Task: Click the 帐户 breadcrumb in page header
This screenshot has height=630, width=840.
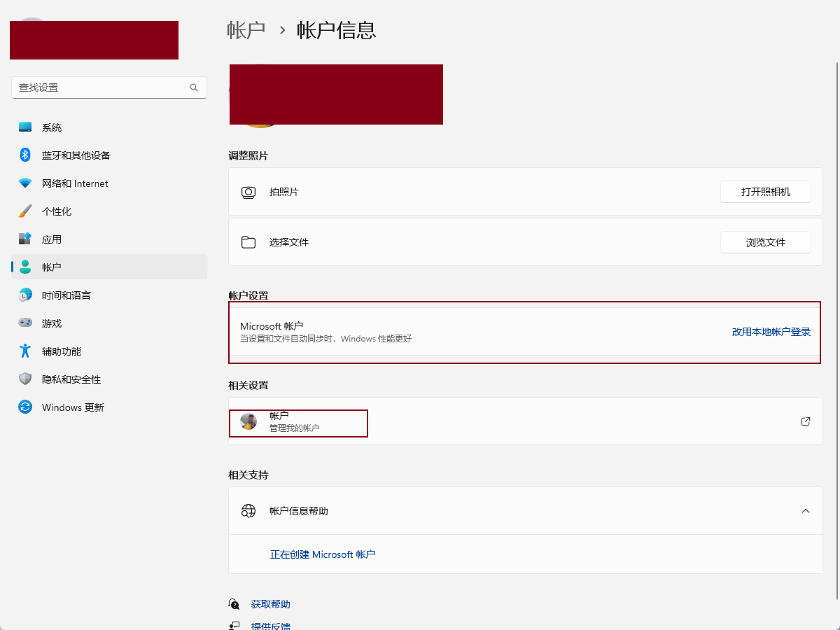Action: 246,30
